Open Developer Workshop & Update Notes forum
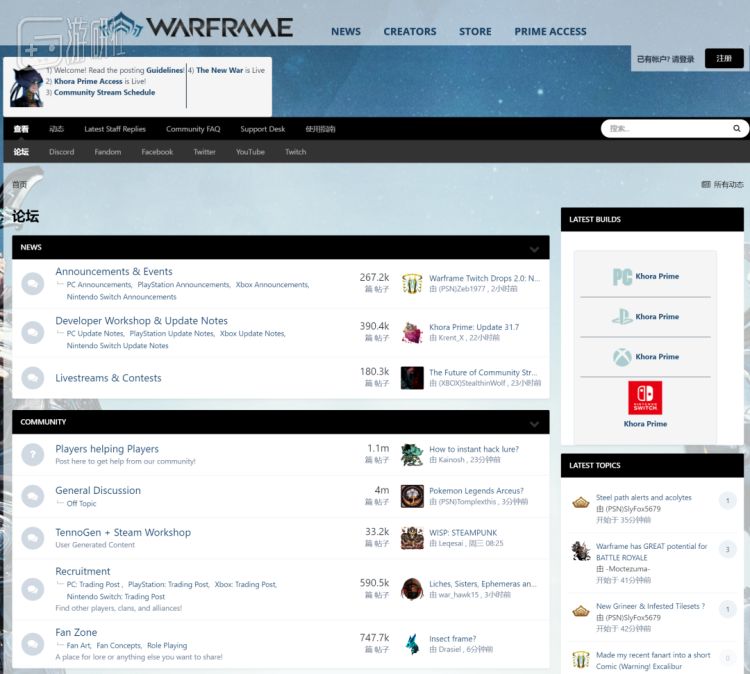The height and width of the screenshot is (674, 750). (x=142, y=320)
